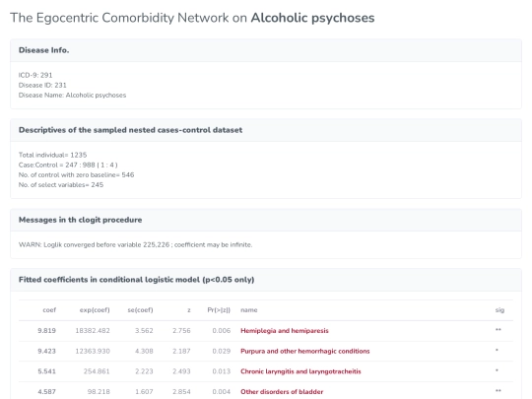Select the p-value 0.004
Screen dimensions: 532x399
point(222,391)
